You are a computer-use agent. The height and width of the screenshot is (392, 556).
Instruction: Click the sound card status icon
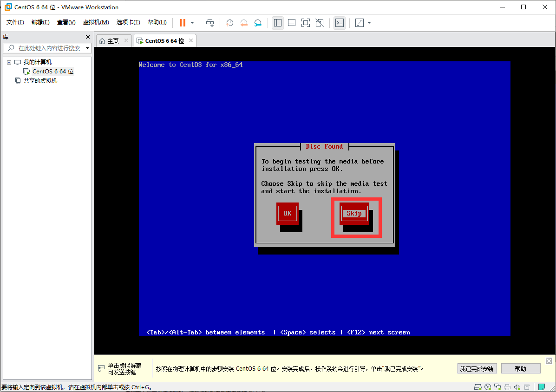point(517,387)
